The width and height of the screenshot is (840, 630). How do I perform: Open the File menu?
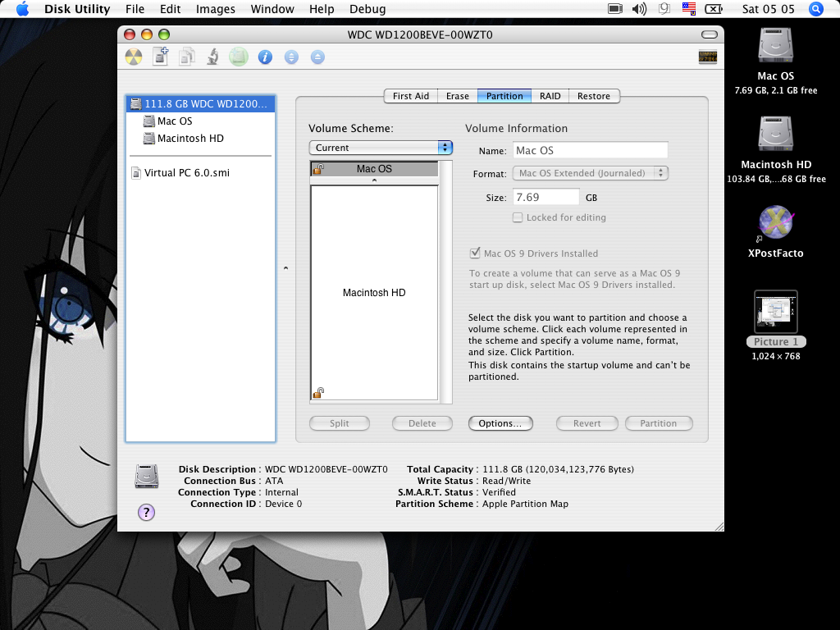click(135, 9)
